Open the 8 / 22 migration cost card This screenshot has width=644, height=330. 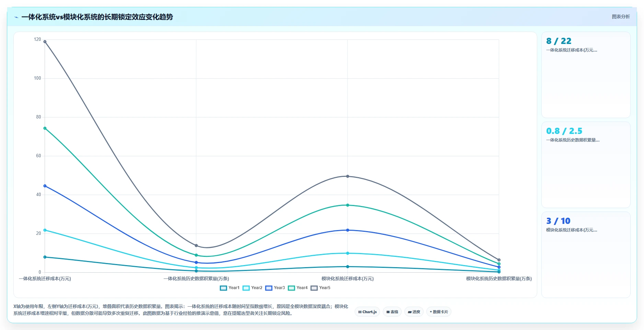(x=586, y=75)
